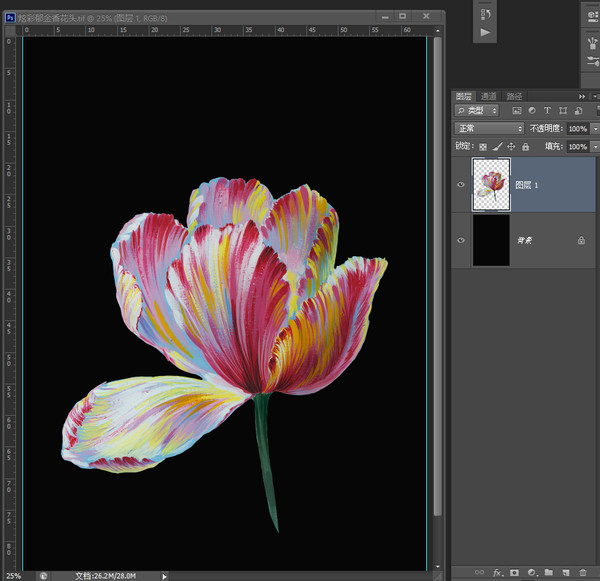Click the 图层 1 tulip thumbnail
Viewport: 600px width, 581px height.
click(491, 184)
